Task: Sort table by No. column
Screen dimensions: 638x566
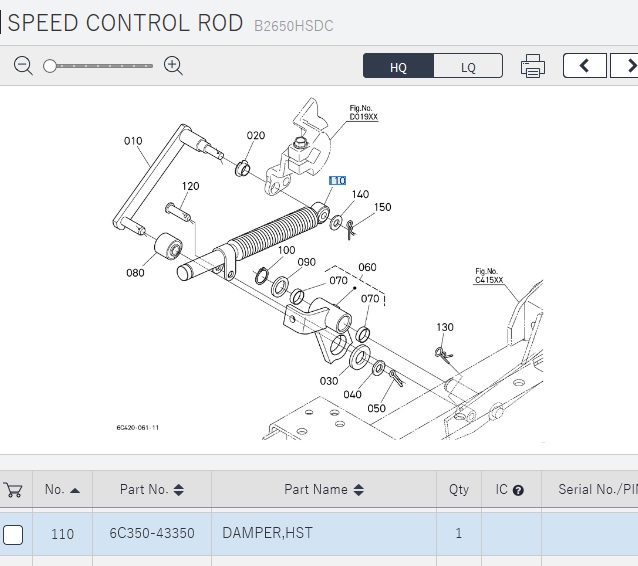Action: click(x=62, y=490)
